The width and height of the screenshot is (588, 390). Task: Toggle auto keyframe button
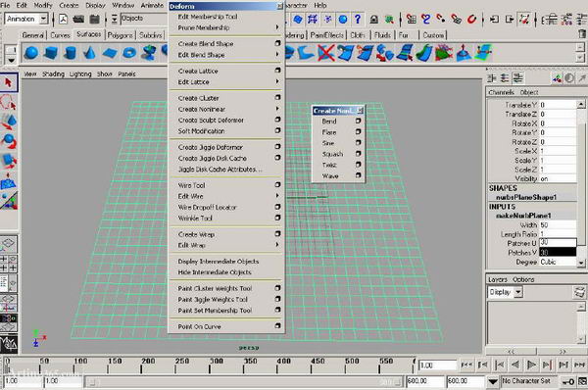568,382
